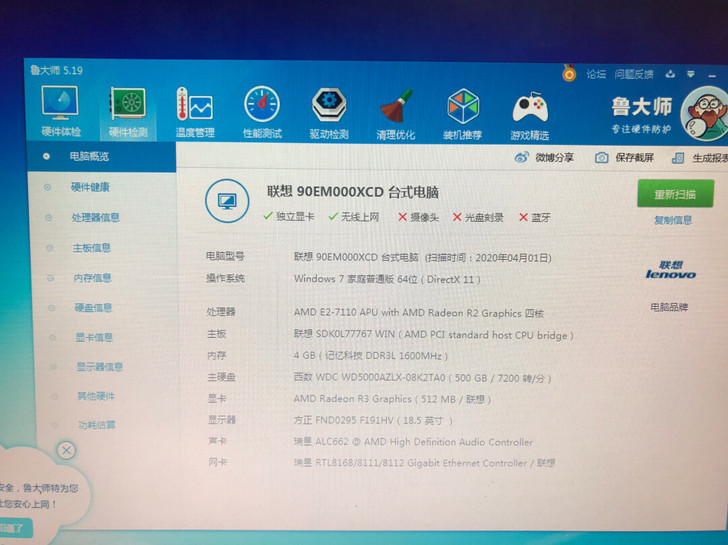This screenshot has width=728, height=545.
Task: Launch the 性能测试 performance test
Action: click(x=262, y=113)
